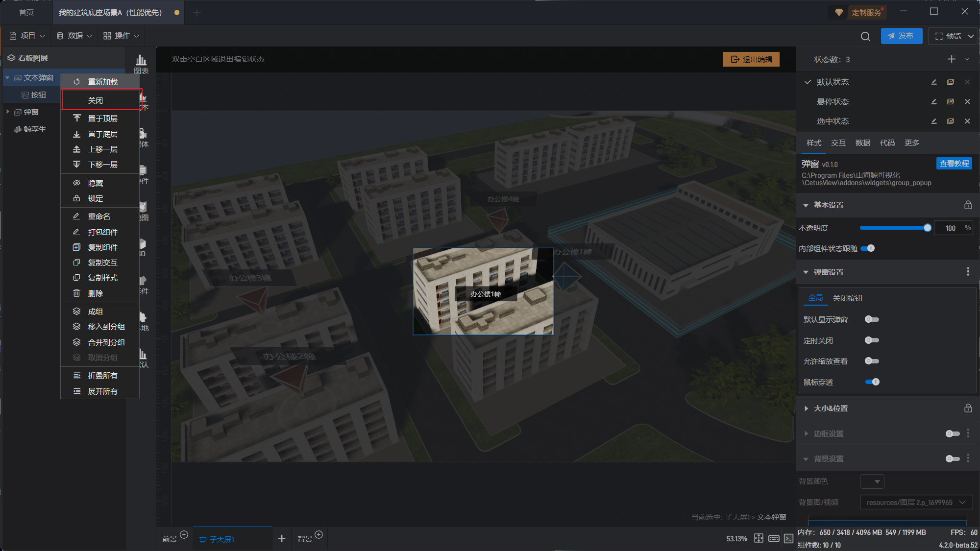Open three-dot menu for 弹窗设置

(x=968, y=272)
